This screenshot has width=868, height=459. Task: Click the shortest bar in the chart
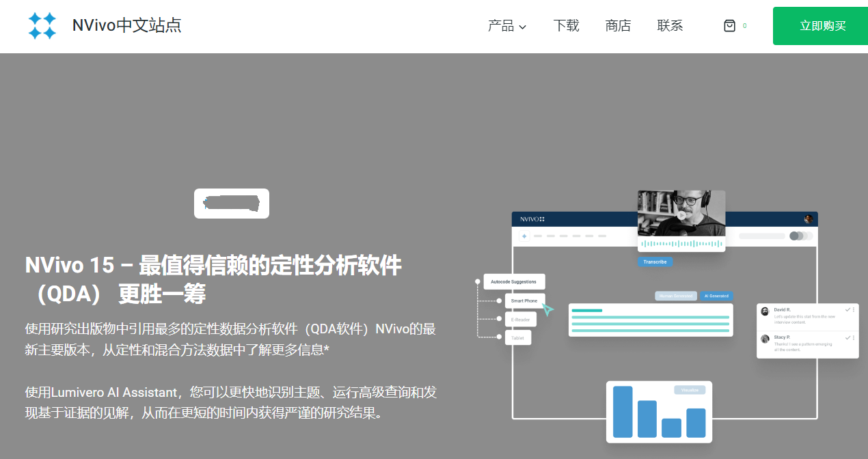672,428
